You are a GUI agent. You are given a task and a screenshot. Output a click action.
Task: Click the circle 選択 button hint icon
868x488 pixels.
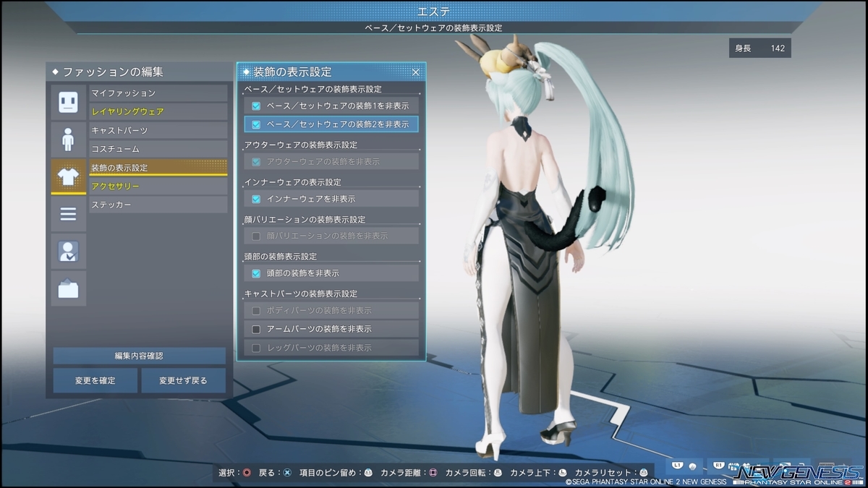point(247,473)
